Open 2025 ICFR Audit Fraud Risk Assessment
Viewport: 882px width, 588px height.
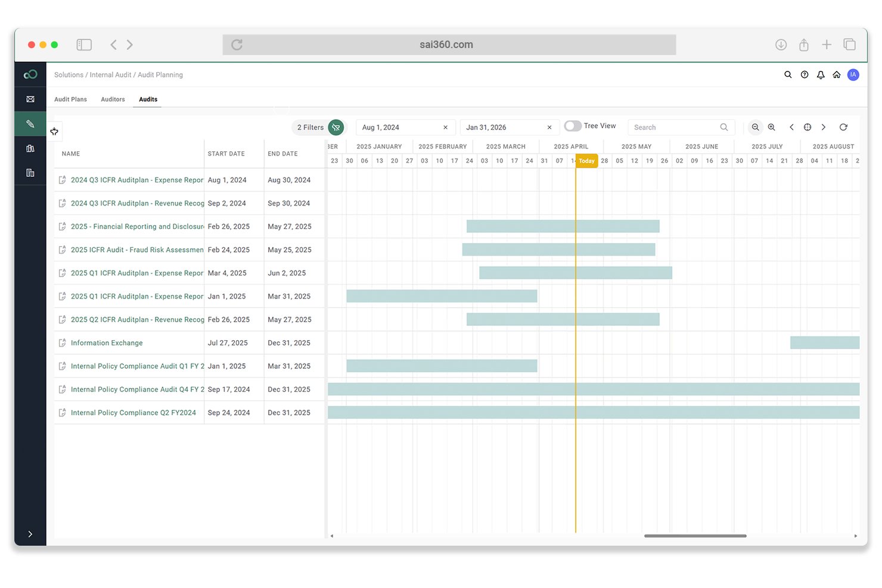[x=137, y=250]
